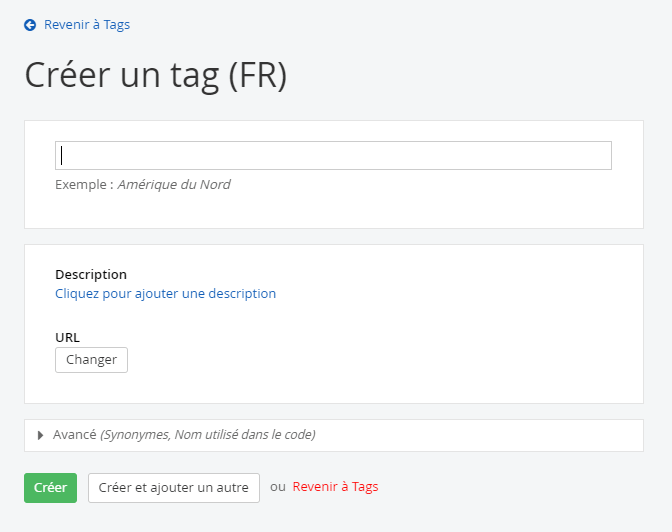
Task: Focus the tag name text field
Action: tap(333, 155)
